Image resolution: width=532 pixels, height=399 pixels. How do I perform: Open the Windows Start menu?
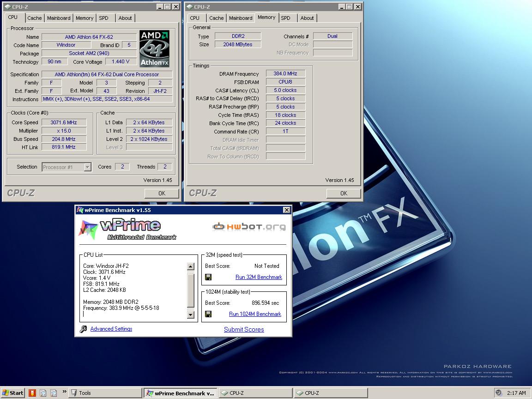pos(12,393)
